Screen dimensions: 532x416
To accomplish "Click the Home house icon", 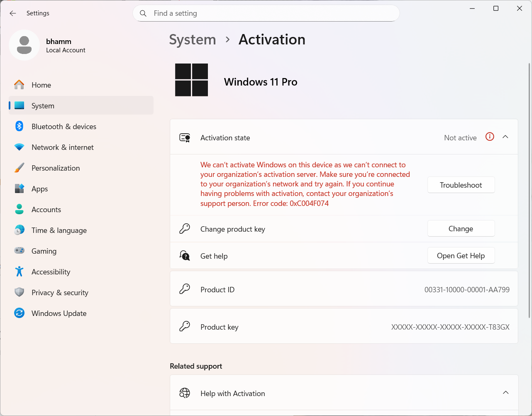I will tap(19, 85).
